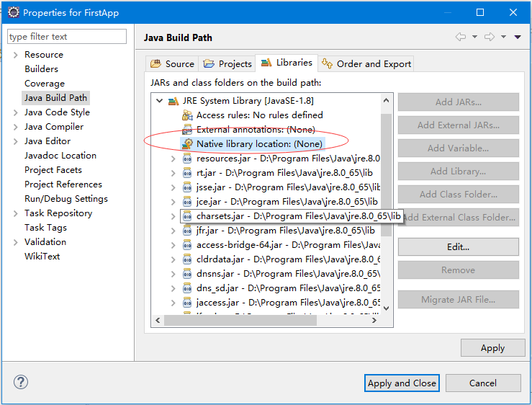Open Javadoc Location page
The image size is (532, 405).
[60, 156]
